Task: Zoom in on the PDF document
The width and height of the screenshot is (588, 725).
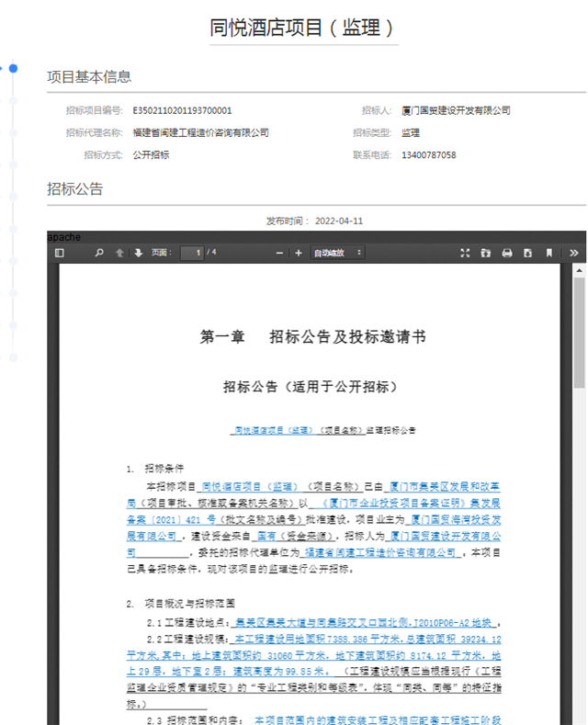Action: (x=299, y=253)
